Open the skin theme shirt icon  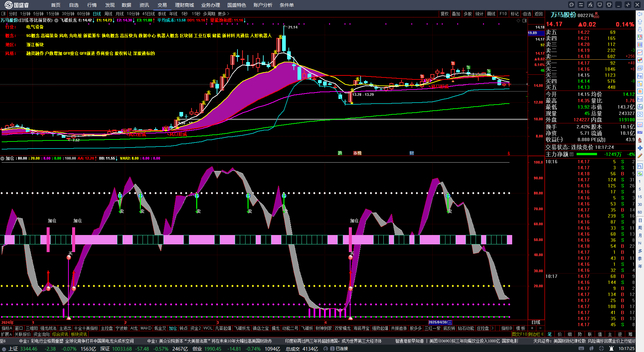click(x=609, y=5)
